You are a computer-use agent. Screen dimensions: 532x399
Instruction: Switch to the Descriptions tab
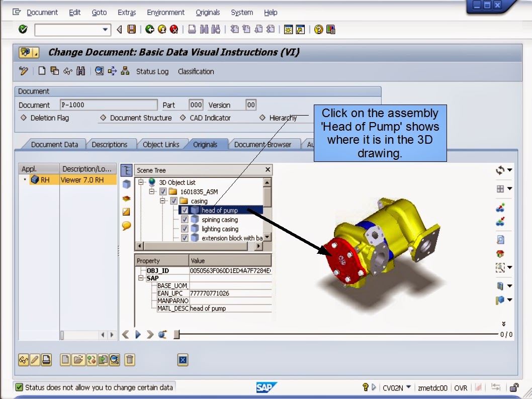click(x=111, y=144)
